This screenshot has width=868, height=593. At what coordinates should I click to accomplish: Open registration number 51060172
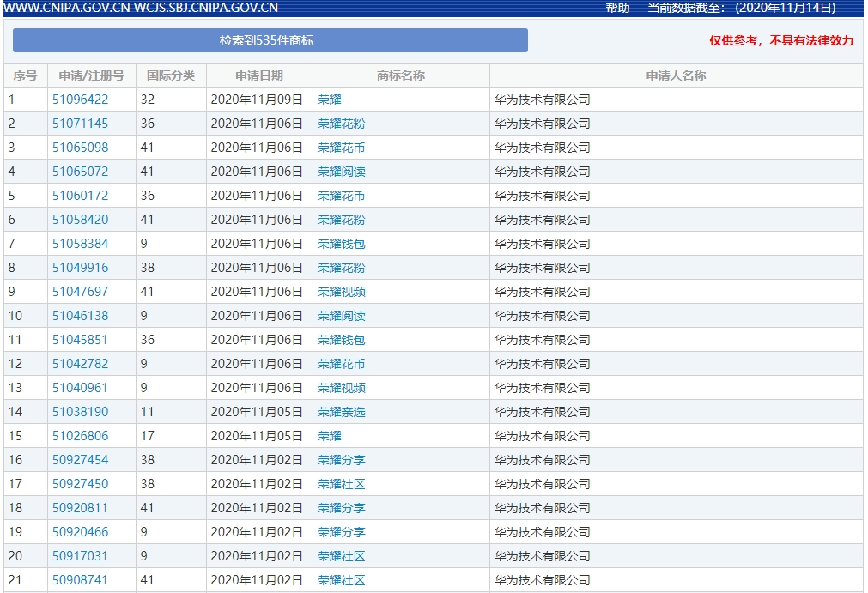(80, 196)
